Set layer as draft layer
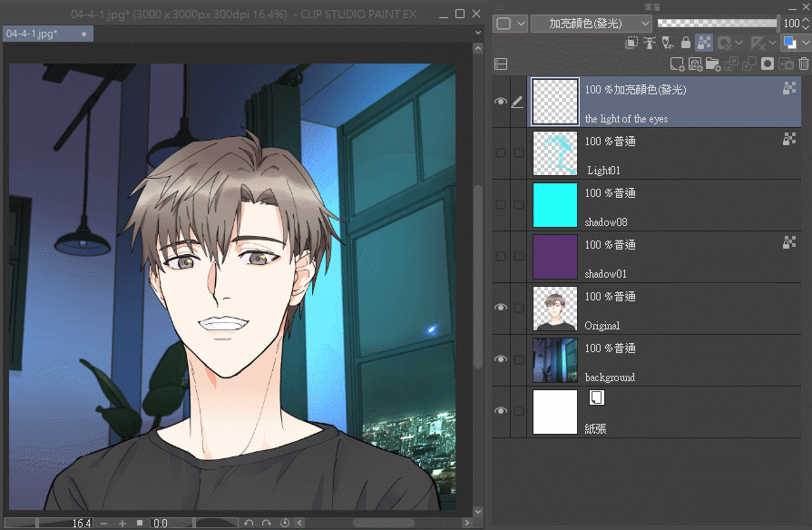 click(x=668, y=43)
